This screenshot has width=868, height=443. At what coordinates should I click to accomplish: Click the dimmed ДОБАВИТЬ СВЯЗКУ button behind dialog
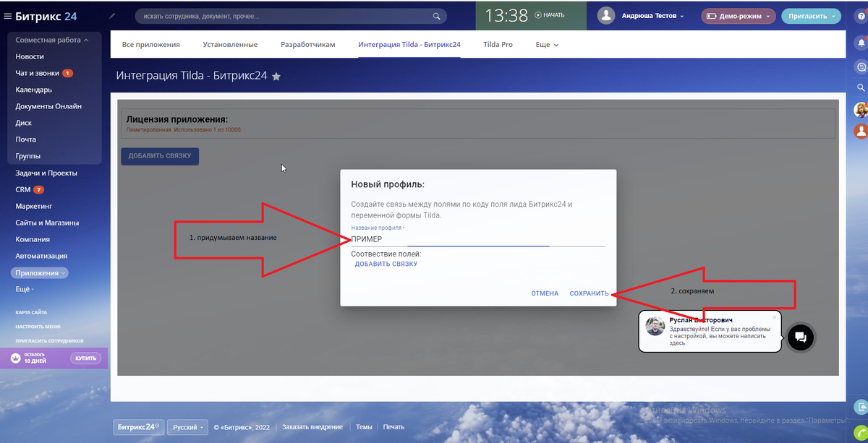click(x=160, y=155)
